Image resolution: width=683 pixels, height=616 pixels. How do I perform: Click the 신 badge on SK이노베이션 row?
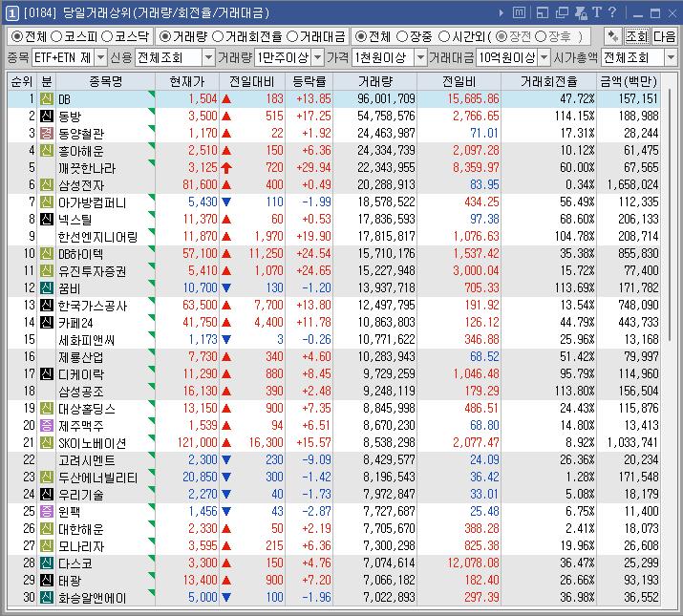[x=47, y=442]
